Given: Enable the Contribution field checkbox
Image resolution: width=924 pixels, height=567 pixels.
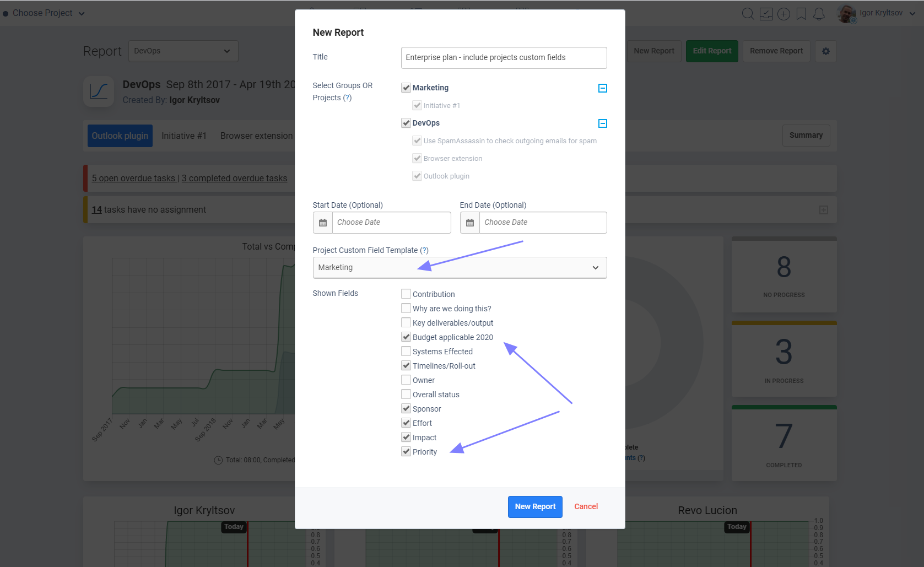Looking at the screenshot, I should click(406, 294).
